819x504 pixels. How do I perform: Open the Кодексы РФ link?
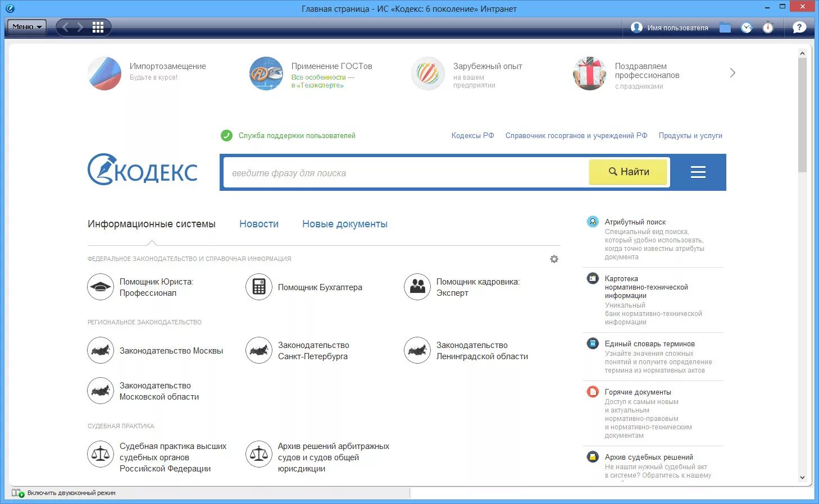(x=473, y=136)
